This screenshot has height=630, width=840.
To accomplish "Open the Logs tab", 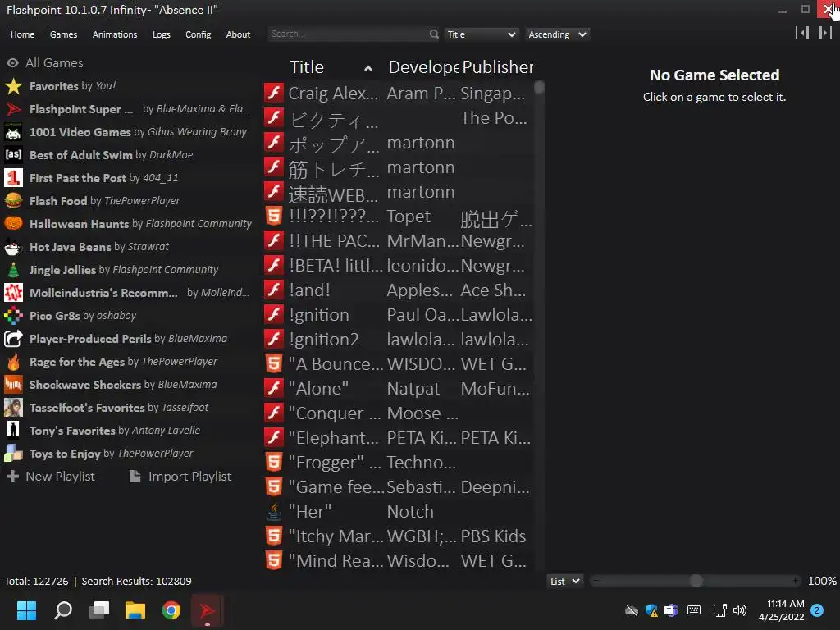I will click(x=162, y=34).
